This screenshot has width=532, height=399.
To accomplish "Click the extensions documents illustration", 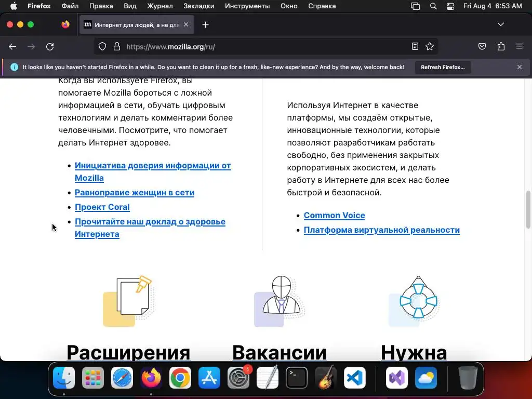I will click(x=128, y=301).
